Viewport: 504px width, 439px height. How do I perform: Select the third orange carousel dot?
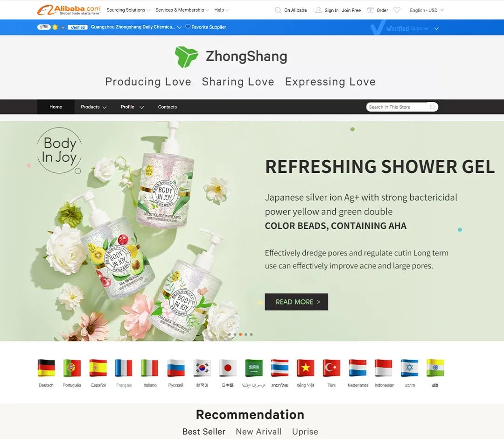pyautogui.click(x=240, y=334)
